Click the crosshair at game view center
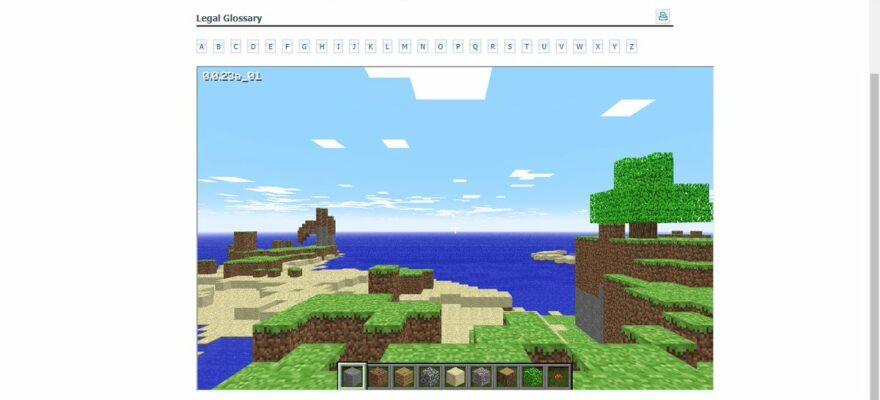The width and height of the screenshot is (880, 400). click(x=455, y=229)
